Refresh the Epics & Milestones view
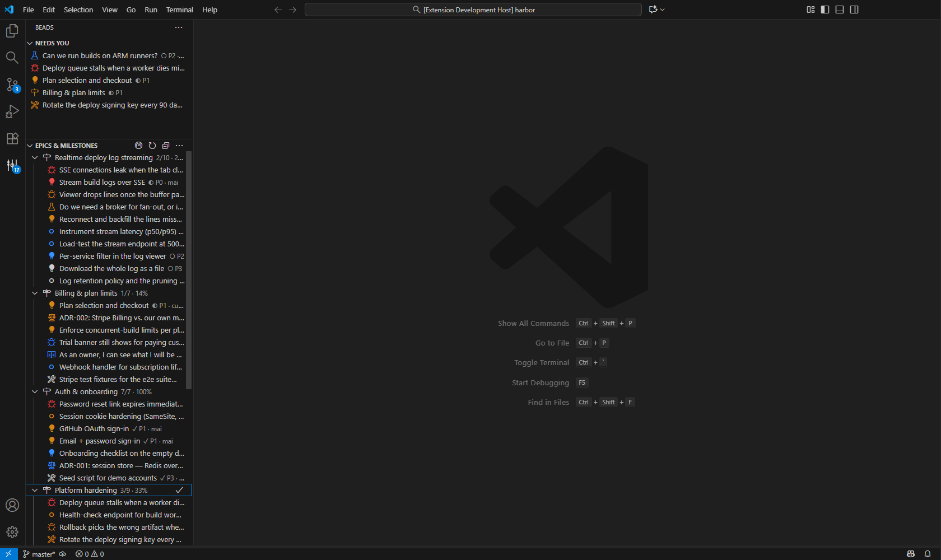 coord(152,146)
